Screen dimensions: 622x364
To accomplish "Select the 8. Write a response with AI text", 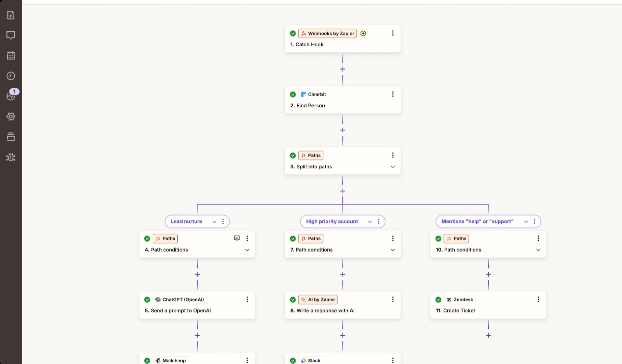I will click(x=322, y=311).
